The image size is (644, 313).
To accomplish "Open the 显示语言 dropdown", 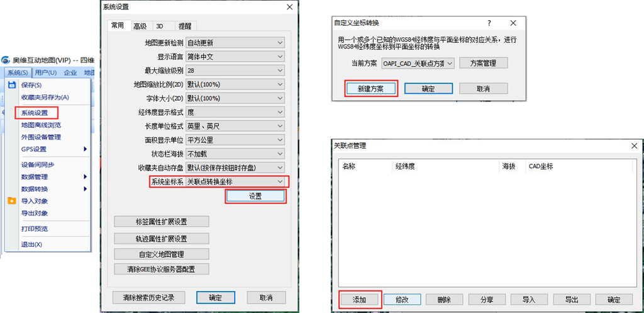I will pyautogui.click(x=235, y=57).
